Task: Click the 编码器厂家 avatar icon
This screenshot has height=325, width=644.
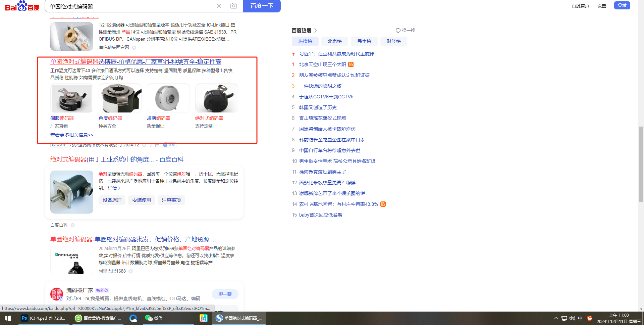Action: click(57, 294)
